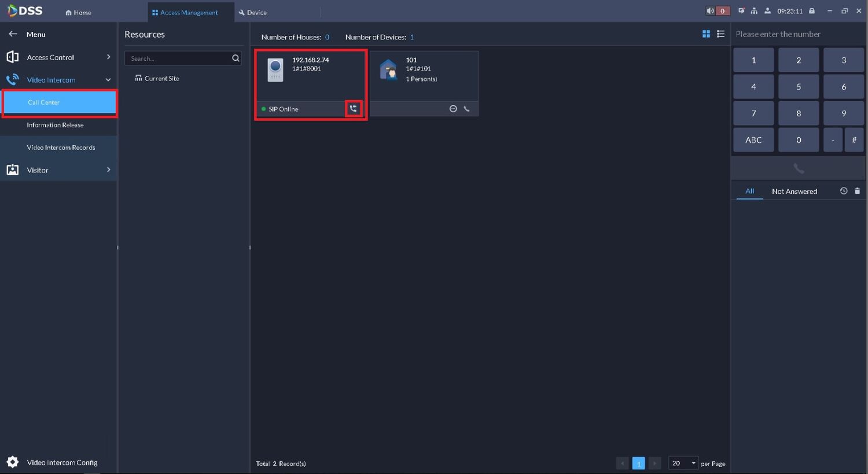The height and width of the screenshot is (474, 868).
Task: Expand the Access Control menu
Action: [x=58, y=57]
